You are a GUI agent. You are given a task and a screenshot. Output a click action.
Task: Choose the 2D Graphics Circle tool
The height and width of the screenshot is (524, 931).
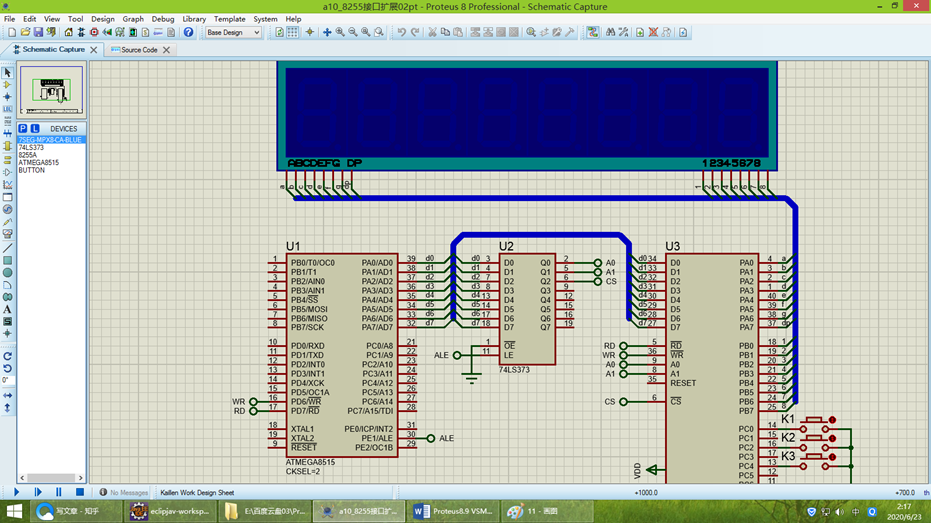coord(7,273)
